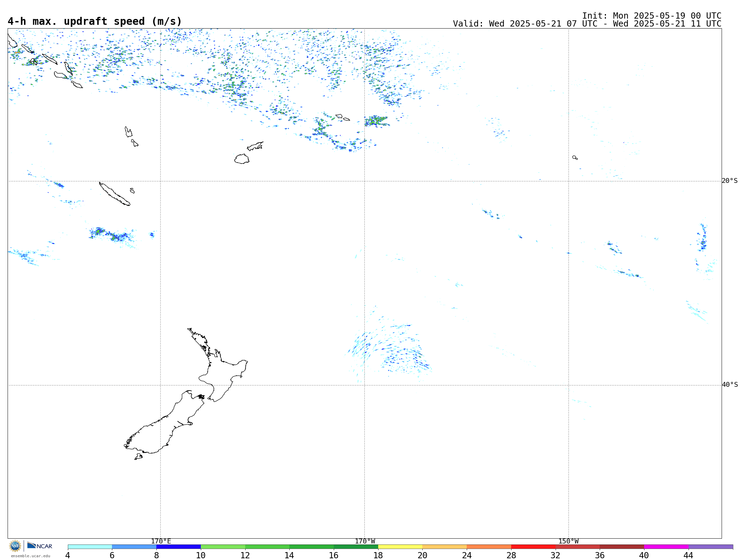Viewport: 744px width, 560px height.
Task: Click the '150°W' longitude label
Action: coord(569,541)
